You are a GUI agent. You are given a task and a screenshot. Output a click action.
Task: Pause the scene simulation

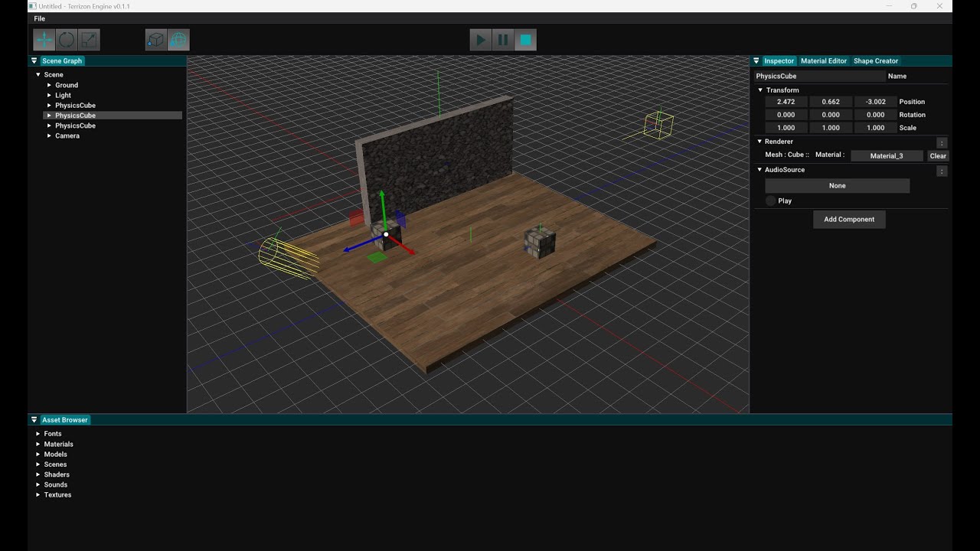click(x=503, y=40)
